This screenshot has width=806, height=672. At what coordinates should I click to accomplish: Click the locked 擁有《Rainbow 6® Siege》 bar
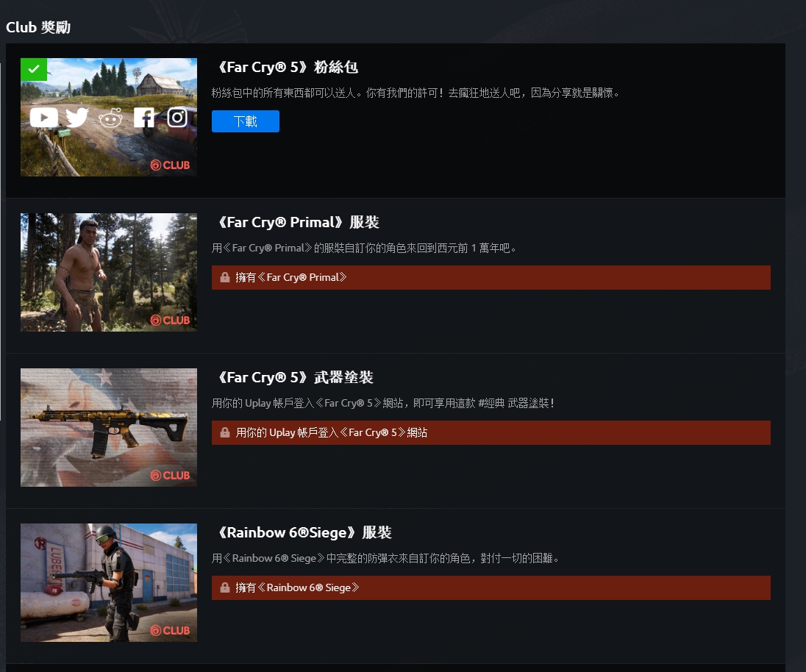click(x=491, y=587)
